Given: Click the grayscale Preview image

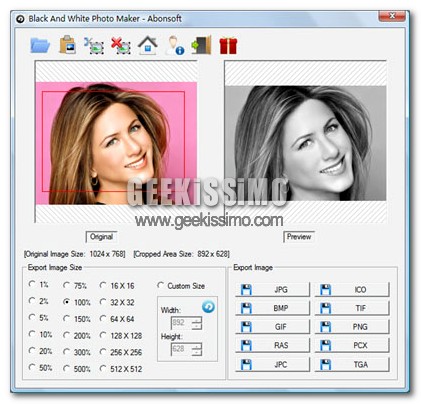Looking at the screenshot, I should point(306,143).
